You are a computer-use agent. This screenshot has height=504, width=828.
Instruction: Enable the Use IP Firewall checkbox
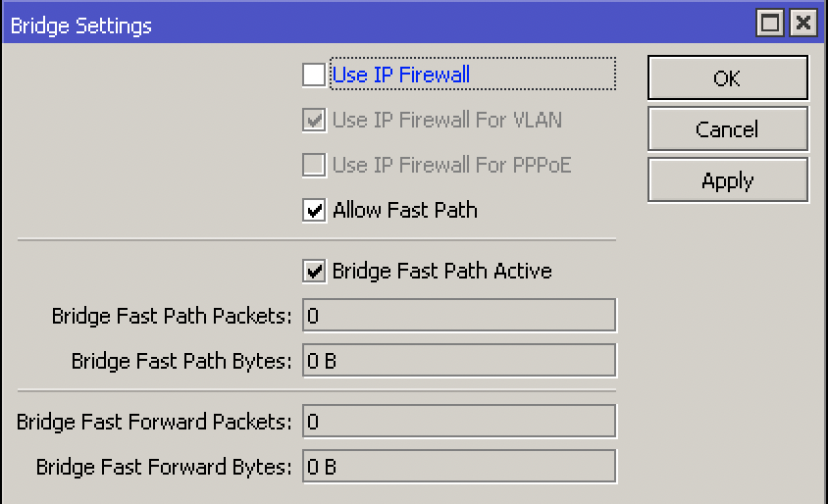click(314, 75)
